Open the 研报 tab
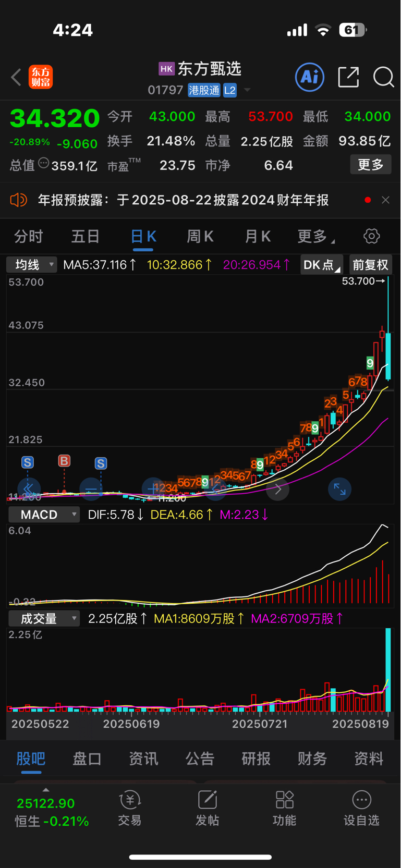The width and height of the screenshot is (401, 868). (256, 759)
